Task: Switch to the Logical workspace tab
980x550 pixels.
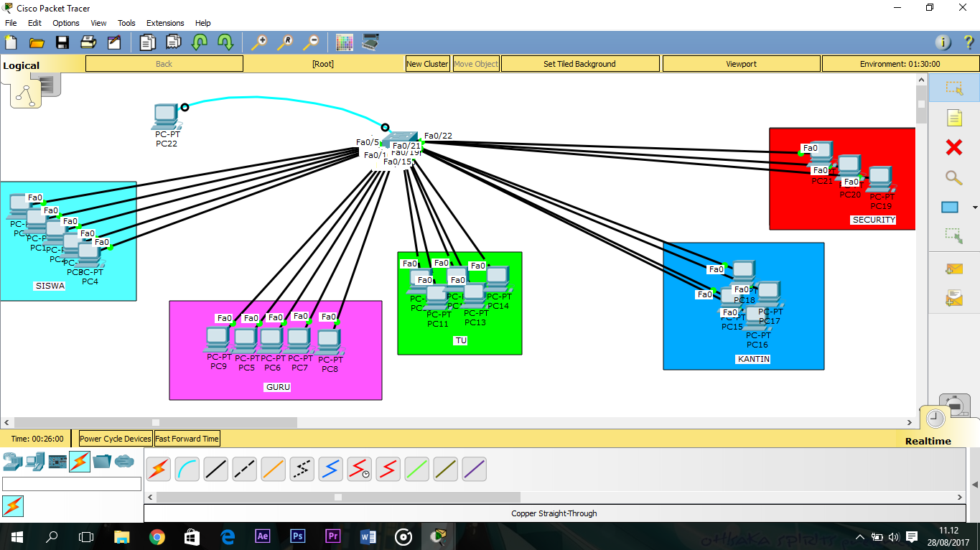Action: (22, 65)
